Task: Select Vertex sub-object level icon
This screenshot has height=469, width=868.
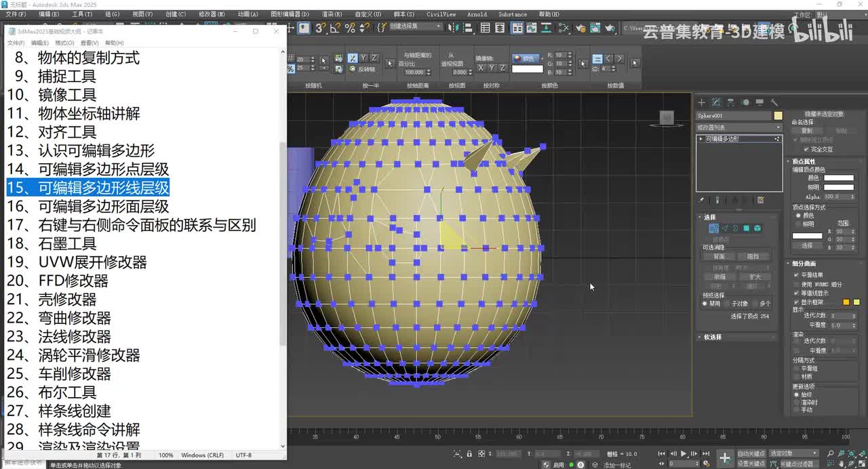Action: pyautogui.click(x=713, y=228)
